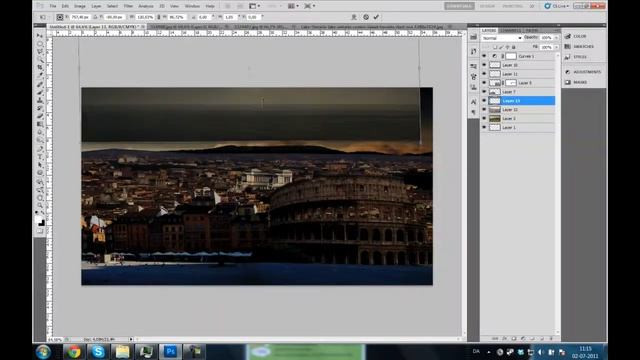Open the Paragraph panel dock icon

click(x=473, y=112)
